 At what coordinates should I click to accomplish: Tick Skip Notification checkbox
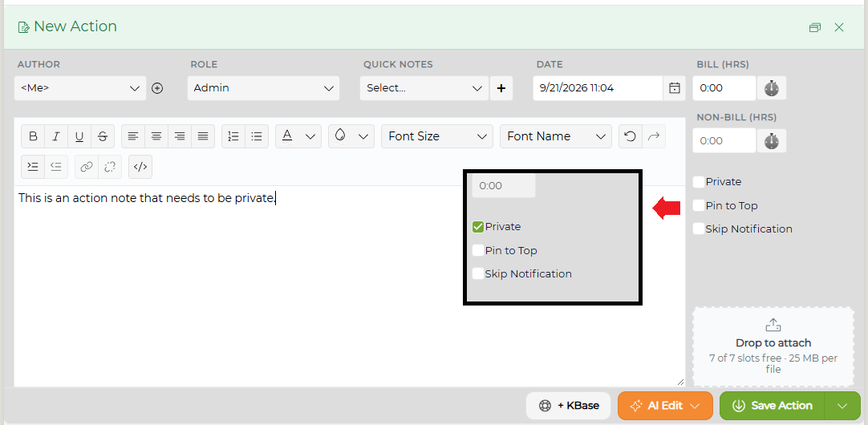click(699, 229)
